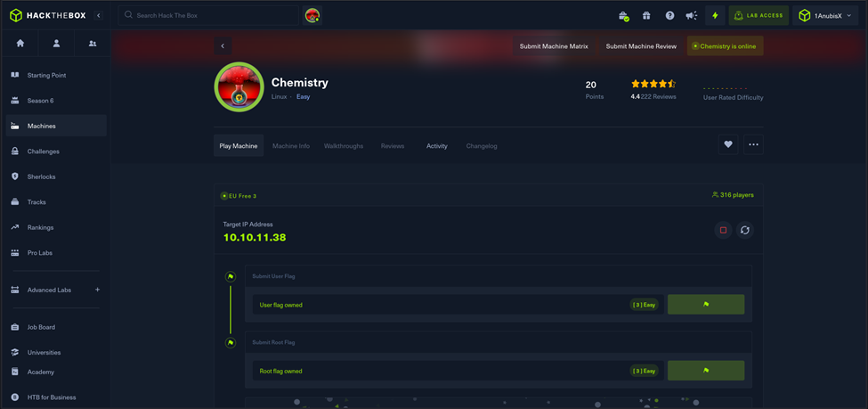Image resolution: width=868 pixels, height=409 pixels.
Task: Click the Chemistry machine avatar image
Action: coord(239,87)
